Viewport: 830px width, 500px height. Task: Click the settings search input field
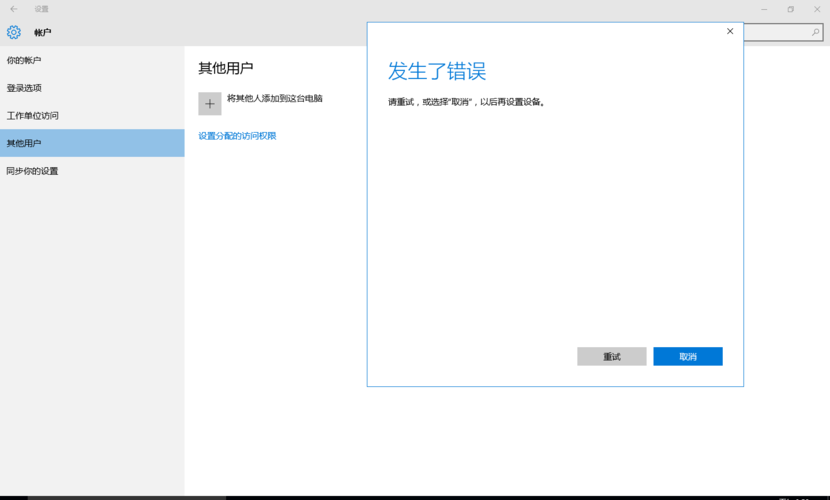click(x=783, y=32)
